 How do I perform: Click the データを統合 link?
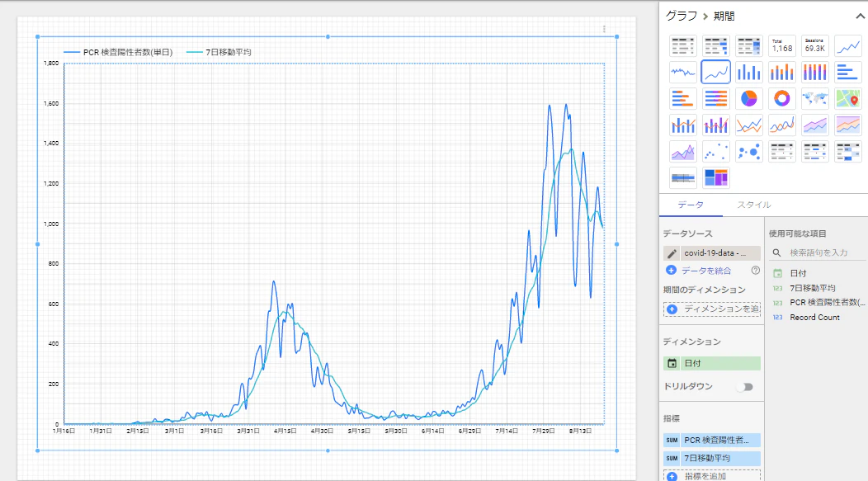pyautogui.click(x=706, y=271)
